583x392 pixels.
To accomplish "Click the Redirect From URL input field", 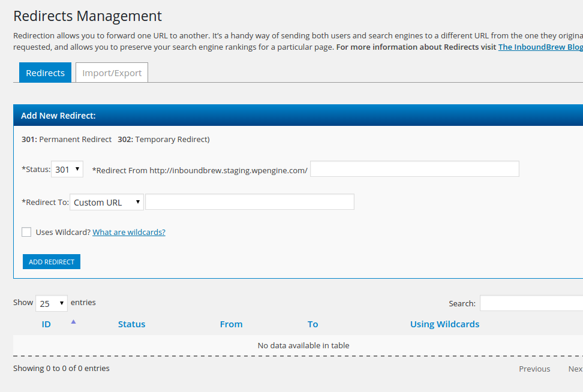I will pos(414,170).
